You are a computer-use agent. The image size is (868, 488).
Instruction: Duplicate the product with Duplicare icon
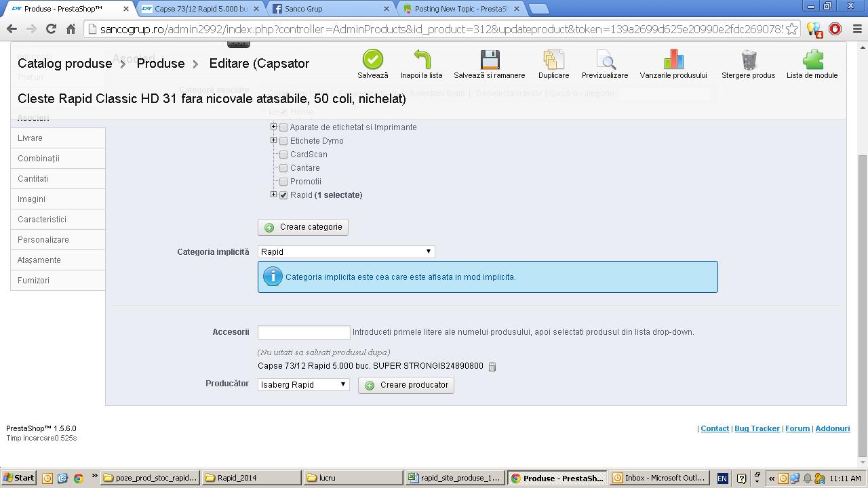click(x=553, y=60)
